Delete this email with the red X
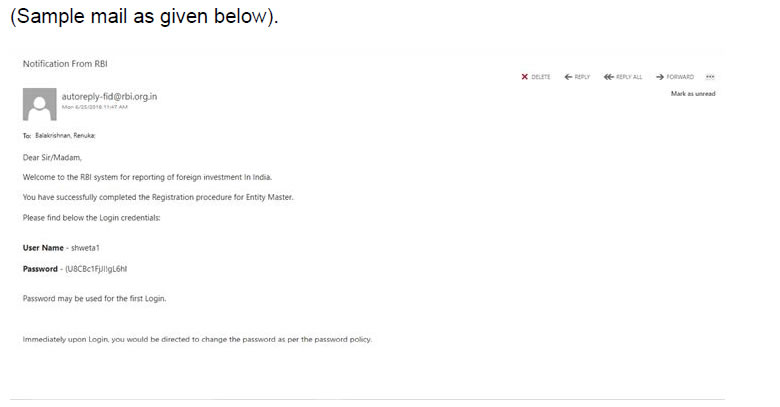780x407 pixels. pos(536,77)
